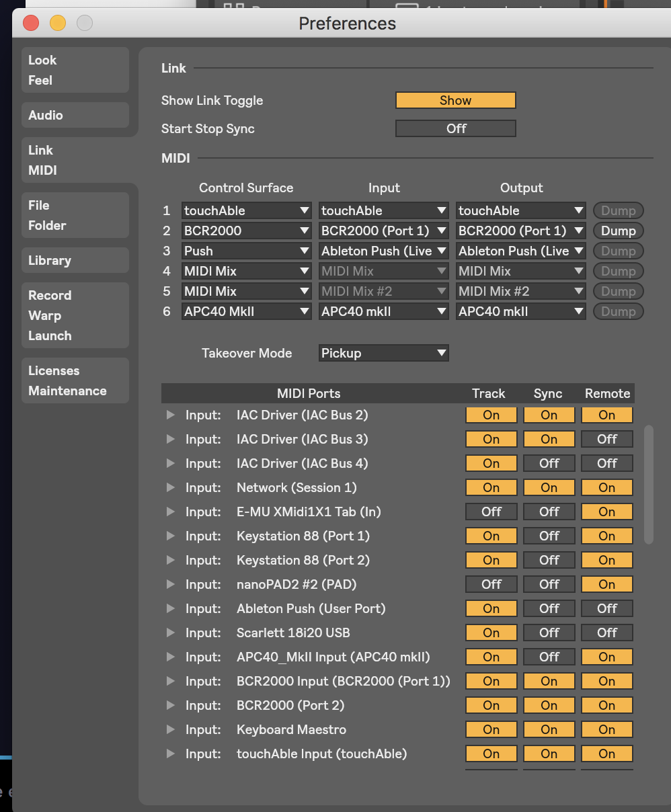
Task: Click the MIDI Ports list scrollbar
Action: tap(649, 484)
